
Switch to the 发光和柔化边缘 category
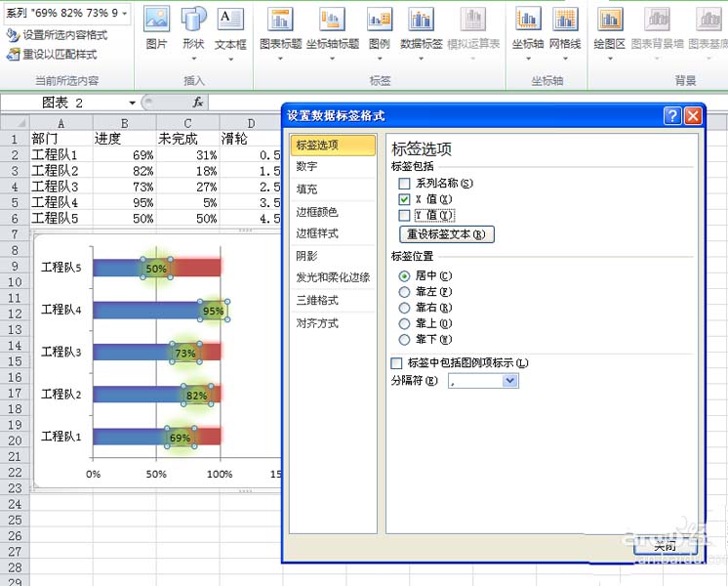click(333, 277)
